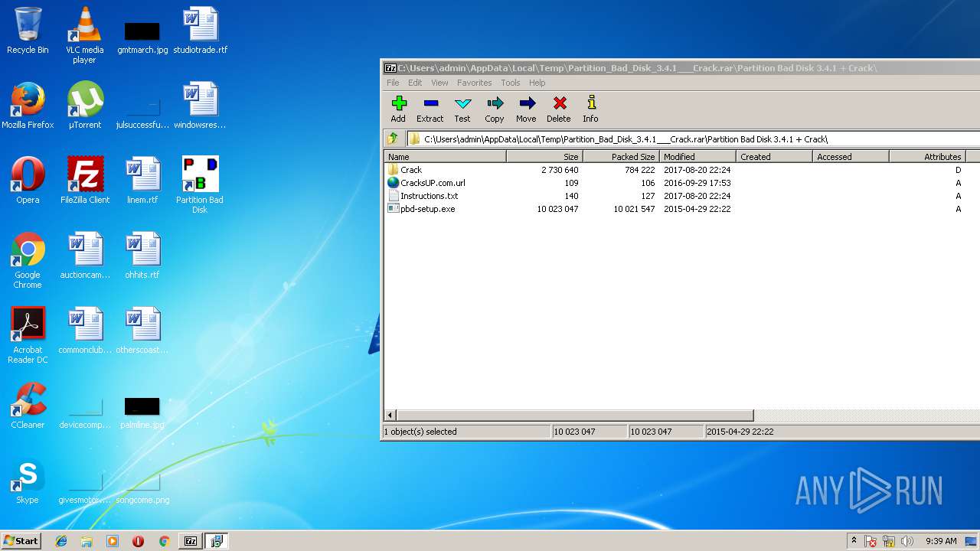
Task: Select pbd-setup.exe file
Action: tap(681, 209)
